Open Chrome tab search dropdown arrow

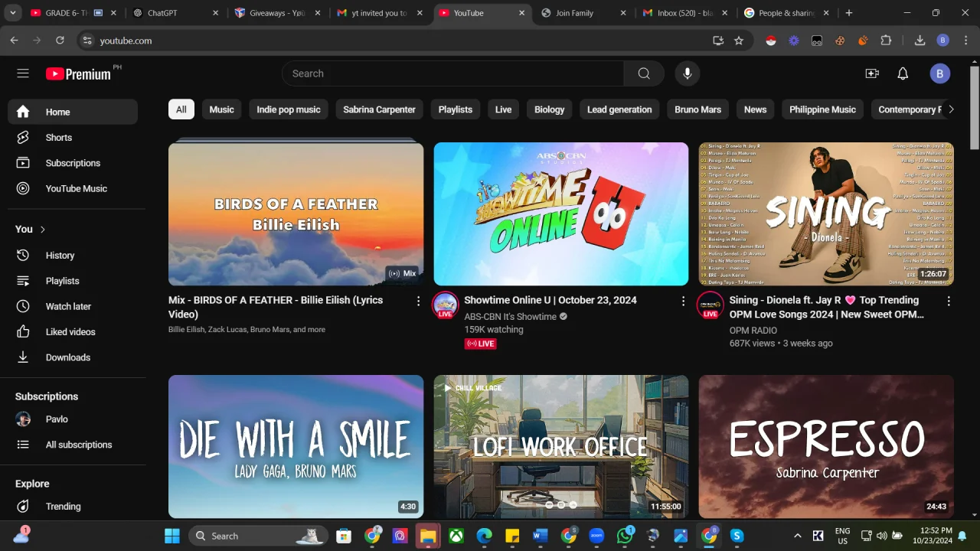click(x=13, y=13)
